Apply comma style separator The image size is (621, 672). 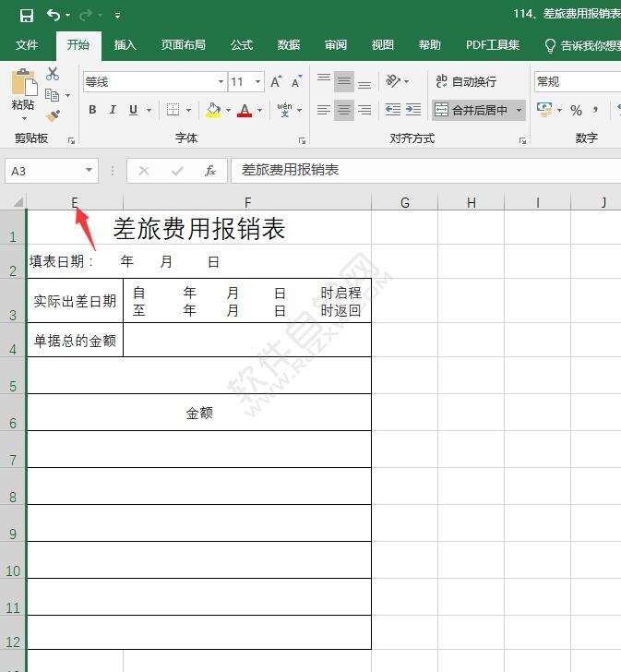click(595, 110)
